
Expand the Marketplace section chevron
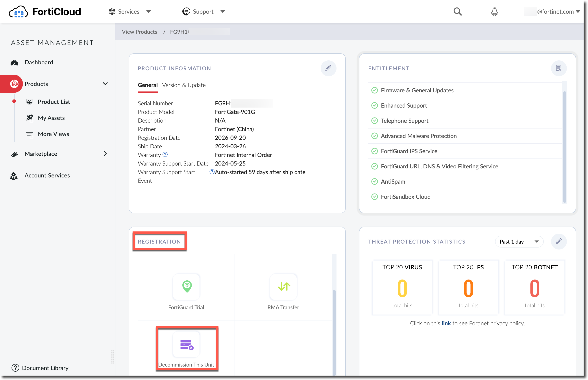[x=105, y=153]
